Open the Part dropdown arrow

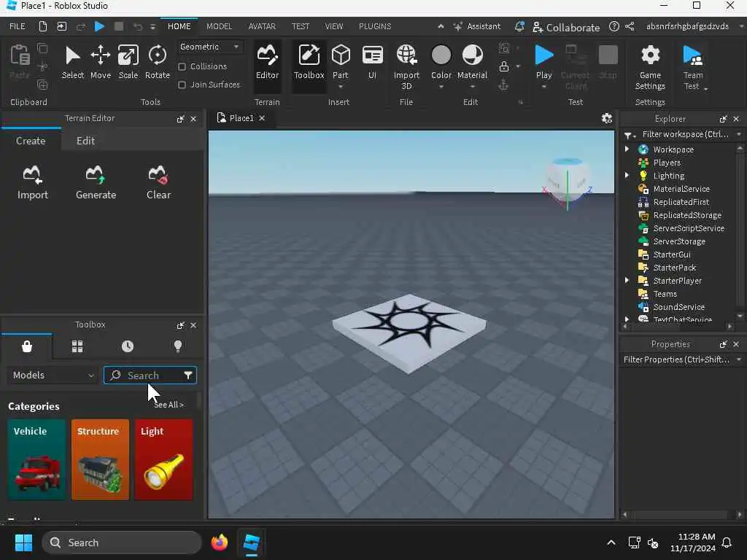[341, 87]
